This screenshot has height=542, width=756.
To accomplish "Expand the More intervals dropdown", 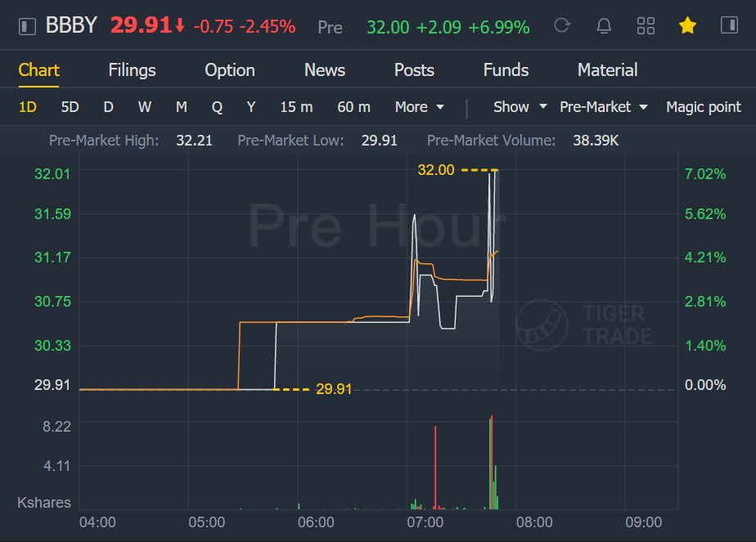I will (x=420, y=107).
